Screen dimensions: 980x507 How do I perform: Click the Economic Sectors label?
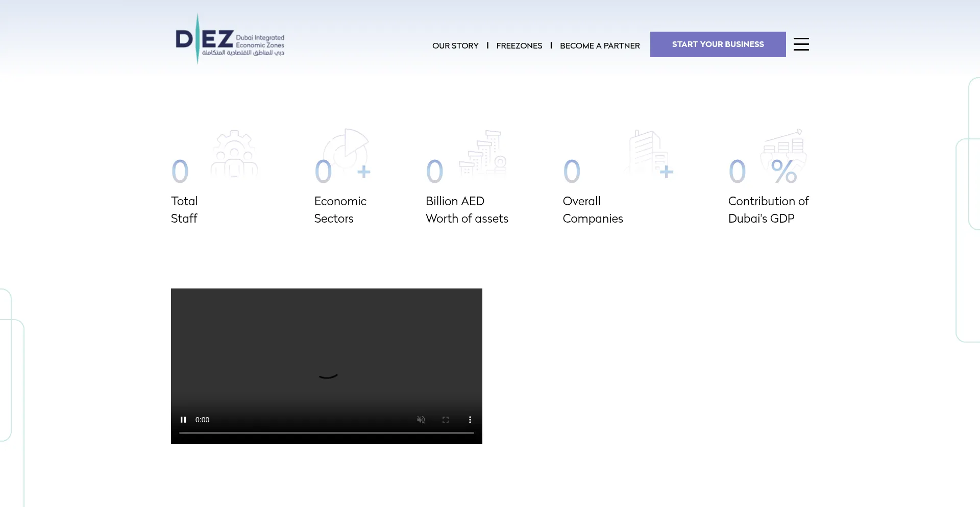[340, 210]
